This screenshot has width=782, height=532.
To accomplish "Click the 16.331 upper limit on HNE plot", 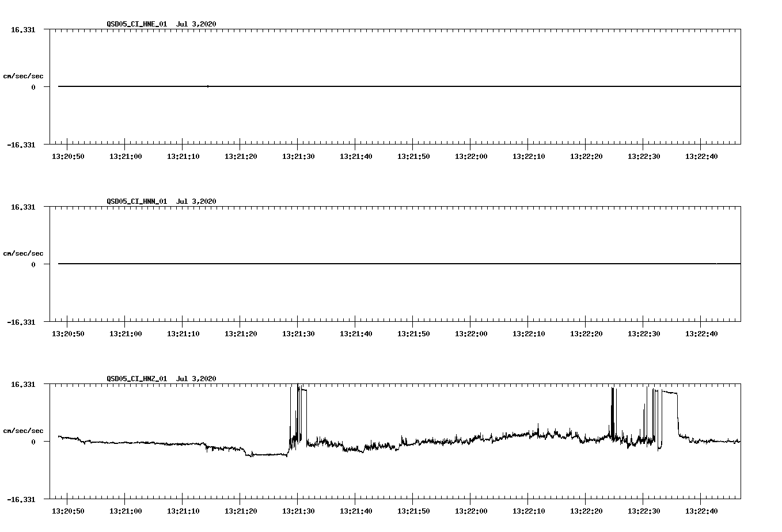I will (x=23, y=29).
